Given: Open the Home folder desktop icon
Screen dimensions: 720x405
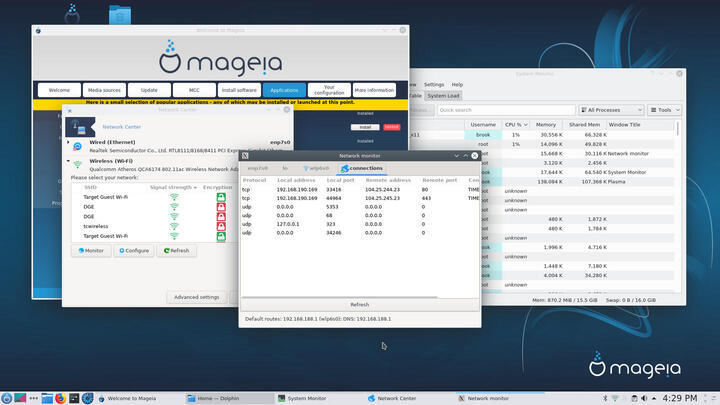Looking at the screenshot, I should click(120, 15).
